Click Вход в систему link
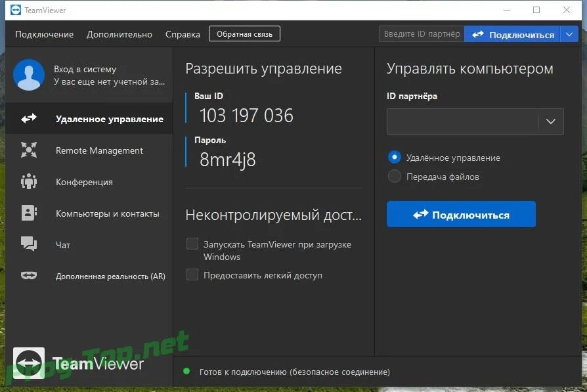587x392 pixels. click(x=85, y=69)
